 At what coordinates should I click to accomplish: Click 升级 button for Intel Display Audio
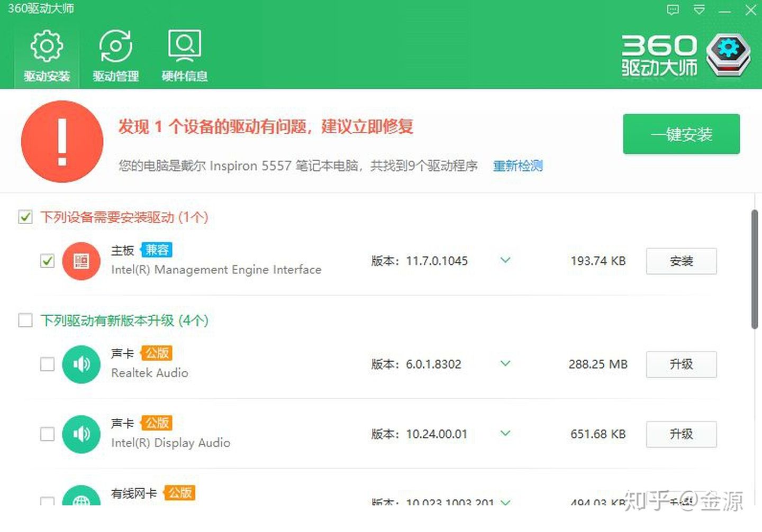pos(681,434)
